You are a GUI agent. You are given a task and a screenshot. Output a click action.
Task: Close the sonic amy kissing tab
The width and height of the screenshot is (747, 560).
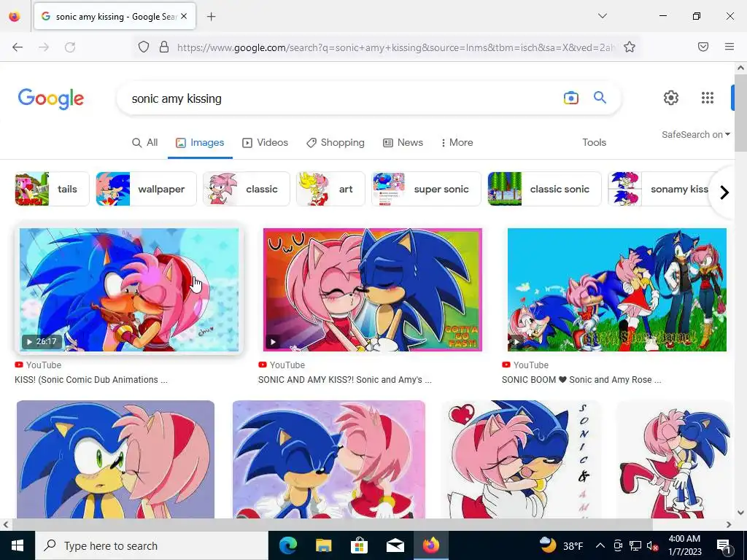pyautogui.click(x=184, y=16)
